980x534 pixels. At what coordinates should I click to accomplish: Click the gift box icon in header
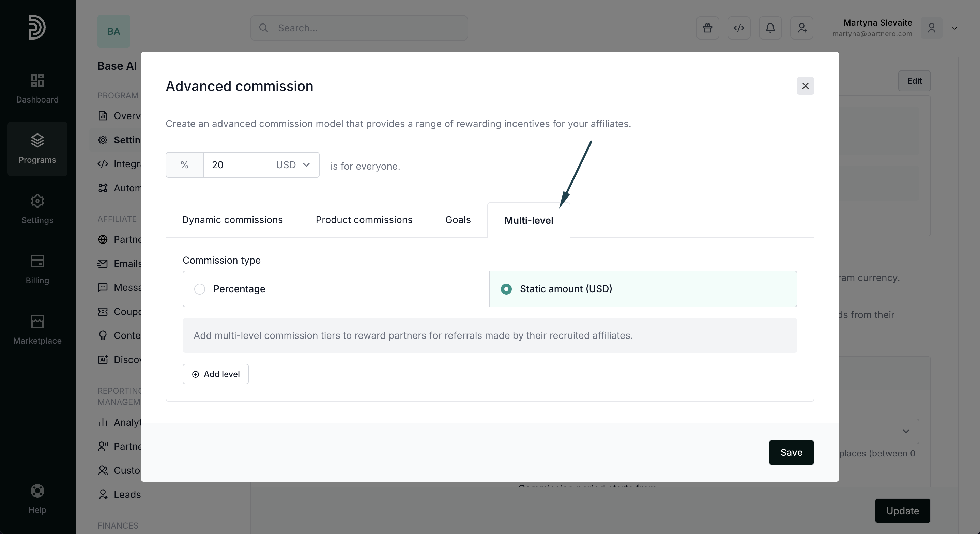tap(707, 28)
